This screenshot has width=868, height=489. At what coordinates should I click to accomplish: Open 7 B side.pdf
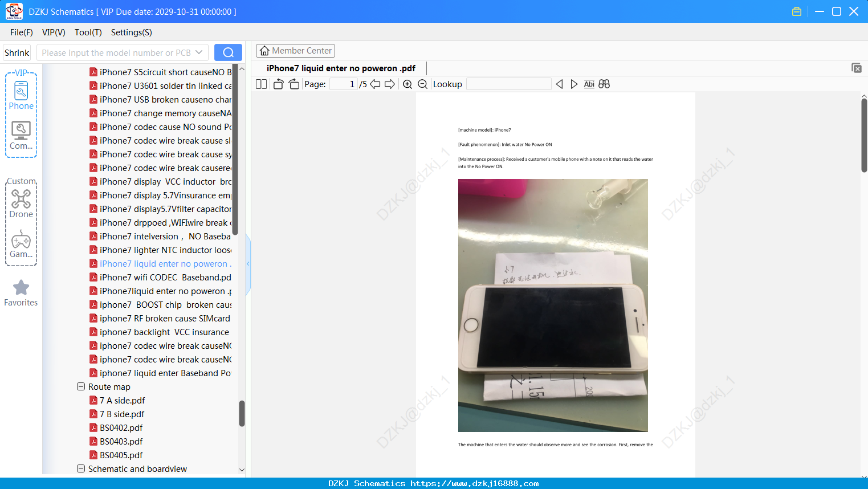tap(117, 414)
